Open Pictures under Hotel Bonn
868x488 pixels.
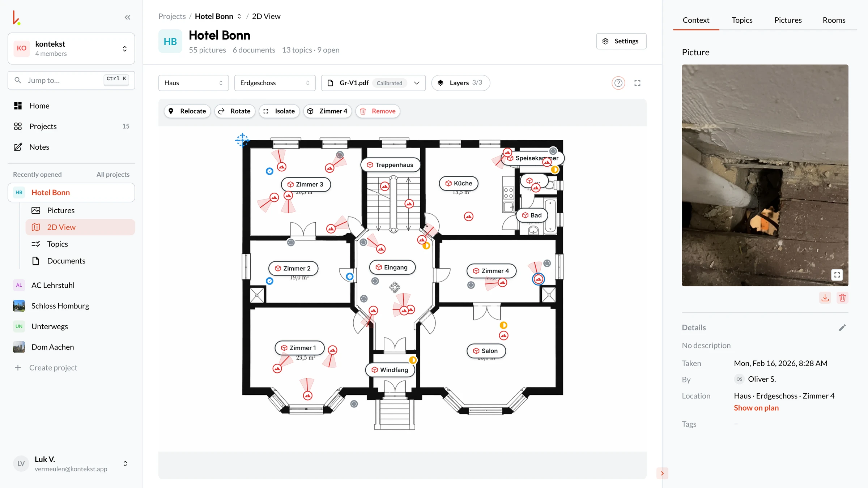pos(80,210)
